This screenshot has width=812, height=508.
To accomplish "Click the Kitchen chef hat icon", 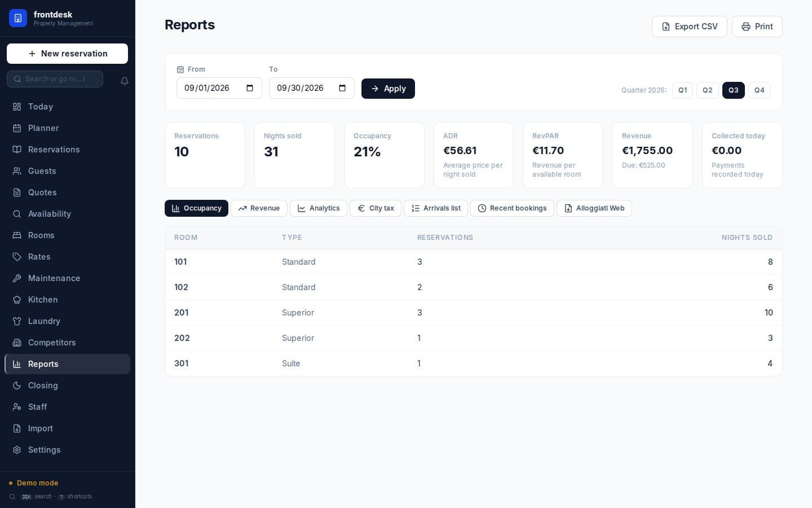I will coord(17,300).
